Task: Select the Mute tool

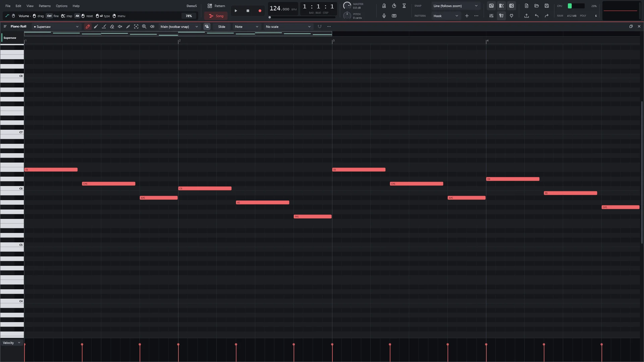Action: click(x=120, y=26)
